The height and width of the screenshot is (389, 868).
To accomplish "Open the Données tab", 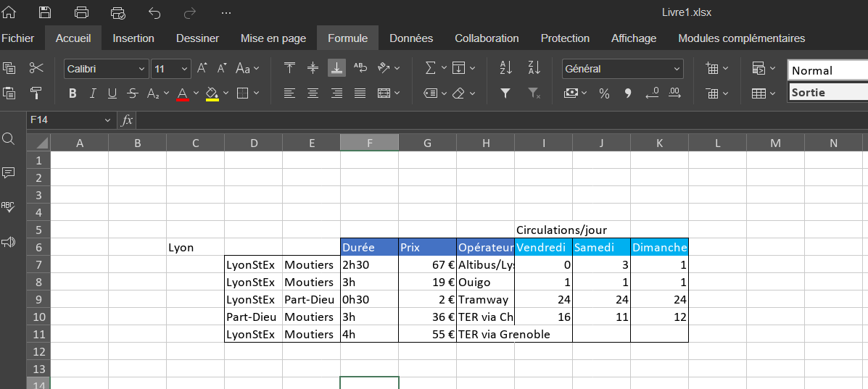I will [411, 38].
